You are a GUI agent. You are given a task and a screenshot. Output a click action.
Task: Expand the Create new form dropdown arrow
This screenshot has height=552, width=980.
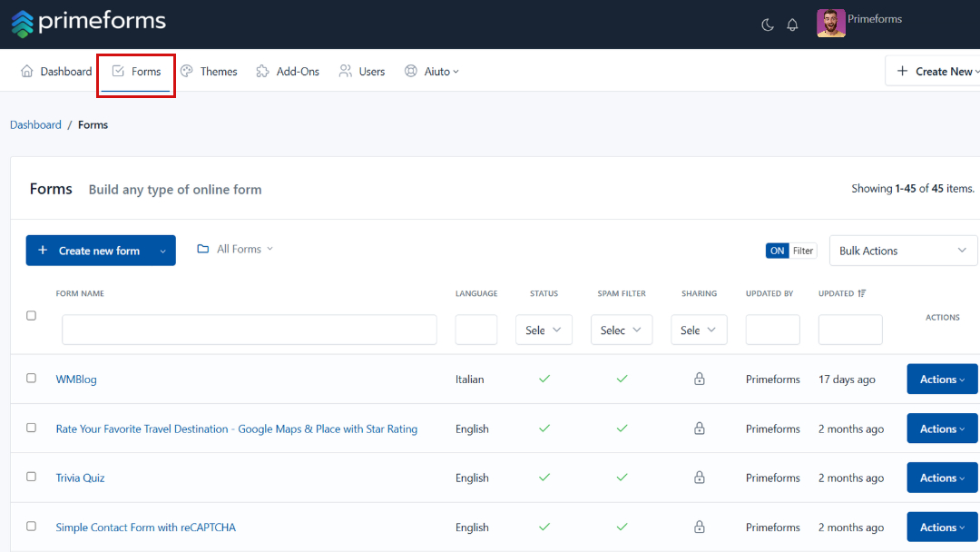click(x=162, y=251)
